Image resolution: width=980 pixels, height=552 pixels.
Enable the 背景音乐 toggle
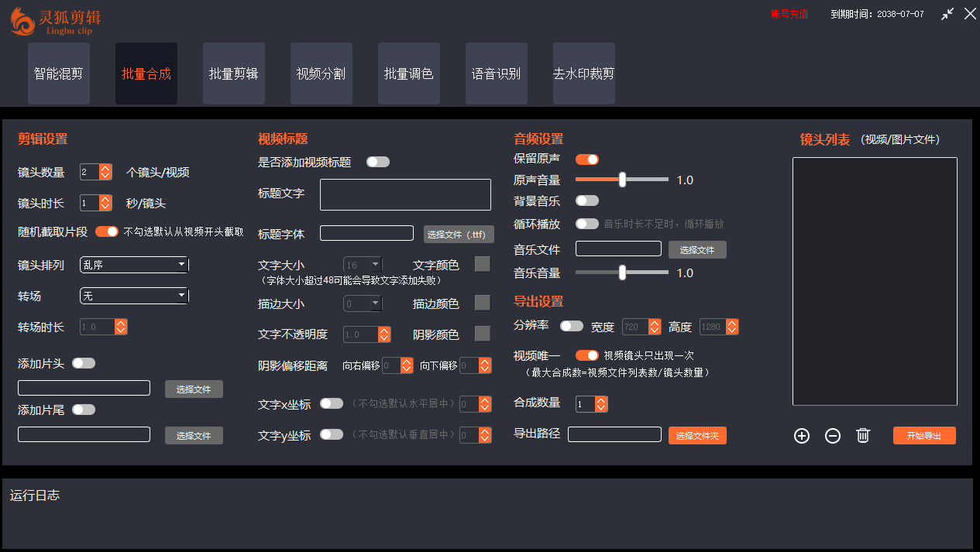point(586,200)
